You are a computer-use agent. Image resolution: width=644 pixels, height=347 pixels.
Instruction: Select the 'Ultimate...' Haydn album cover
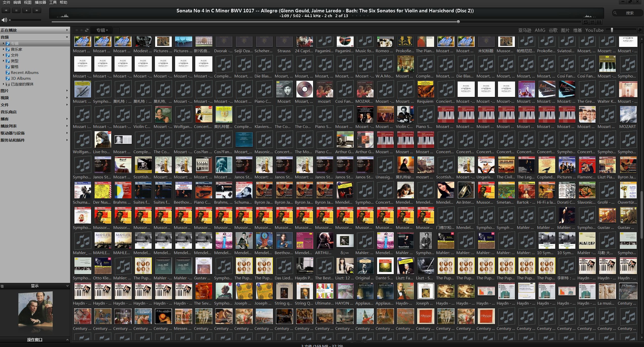point(325,291)
